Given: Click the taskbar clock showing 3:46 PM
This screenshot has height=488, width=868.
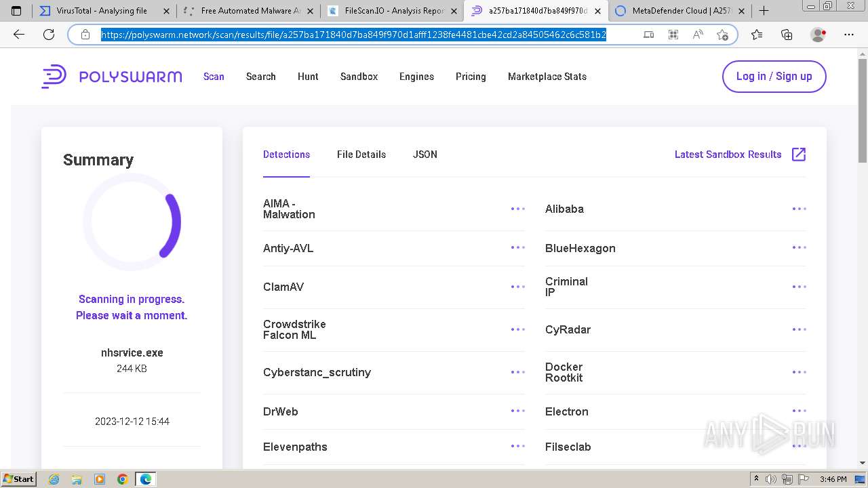Looking at the screenshot, I should [x=833, y=479].
